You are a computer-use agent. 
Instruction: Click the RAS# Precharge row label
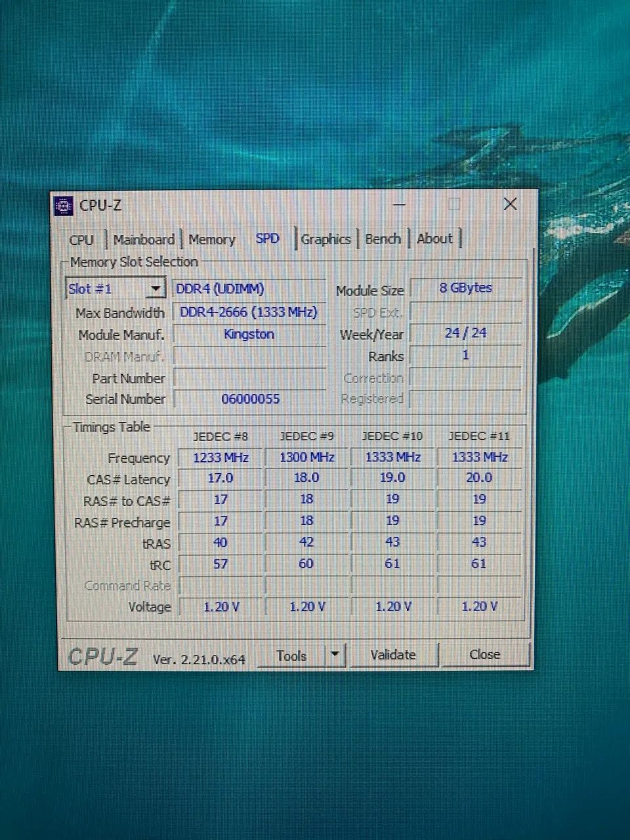122,523
